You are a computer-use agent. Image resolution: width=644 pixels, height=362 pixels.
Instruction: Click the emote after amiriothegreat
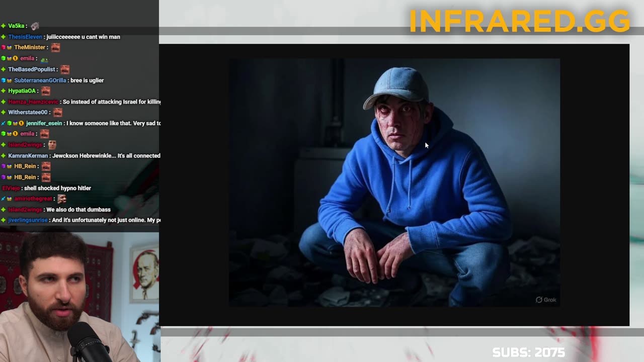[61, 199]
